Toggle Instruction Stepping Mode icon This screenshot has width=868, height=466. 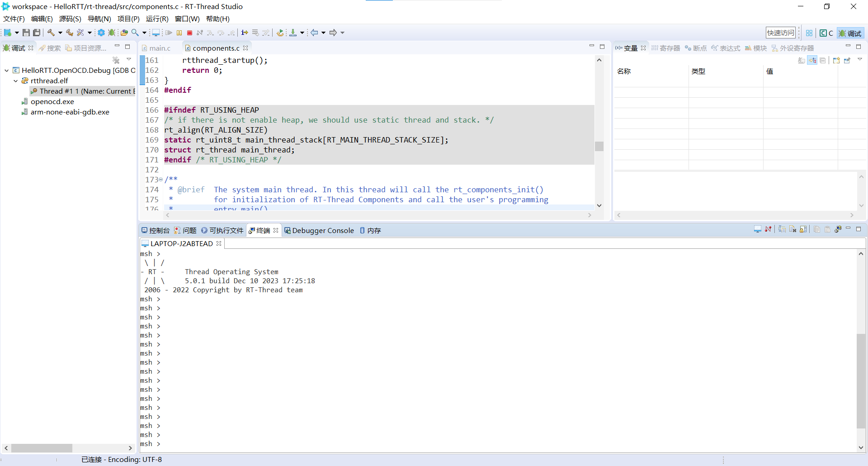(245, 33)
